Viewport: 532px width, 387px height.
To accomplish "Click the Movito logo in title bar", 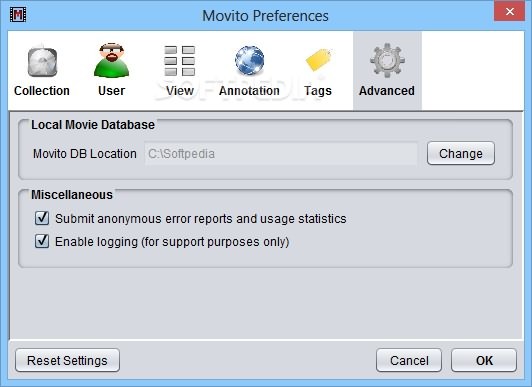I will 18,15.
